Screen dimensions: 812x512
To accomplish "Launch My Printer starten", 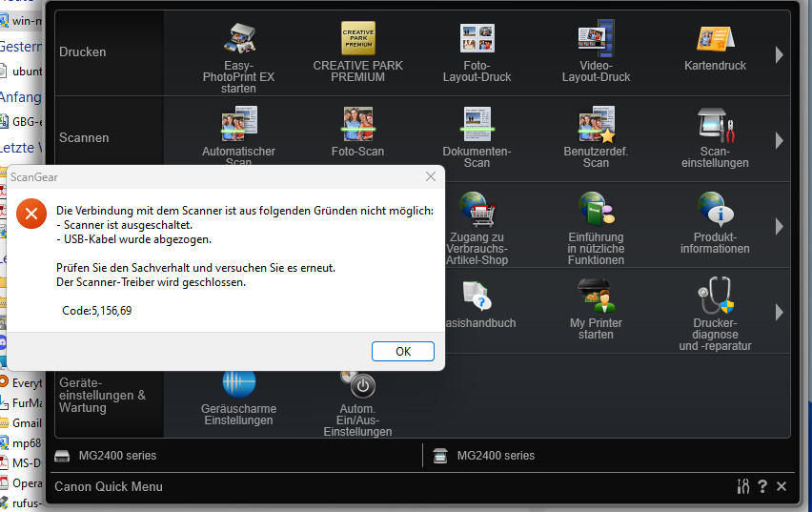I will (x=596, y=309).
